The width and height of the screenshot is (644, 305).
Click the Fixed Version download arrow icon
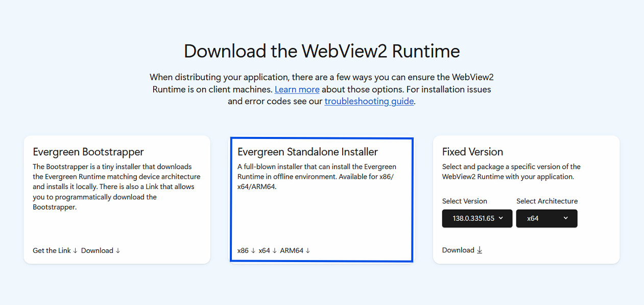pyautogui.click(x=480, y=250)
